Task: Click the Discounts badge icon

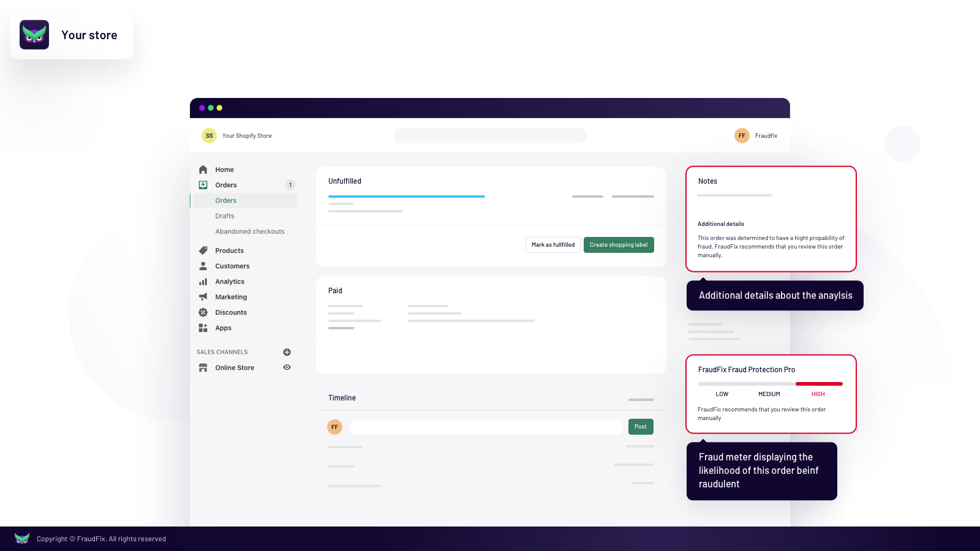Action: (x=203, y=312)
